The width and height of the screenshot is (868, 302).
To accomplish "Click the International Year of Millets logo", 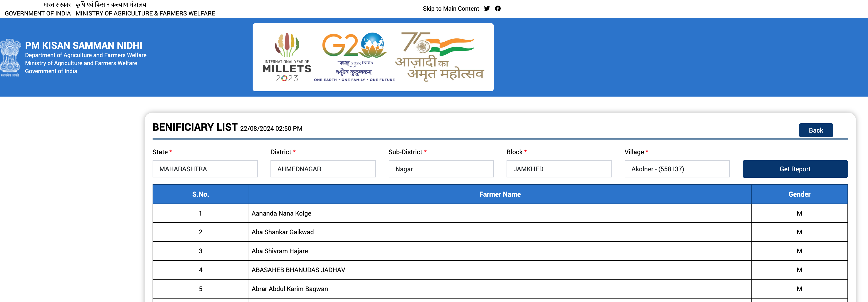I will click(287, 57).
